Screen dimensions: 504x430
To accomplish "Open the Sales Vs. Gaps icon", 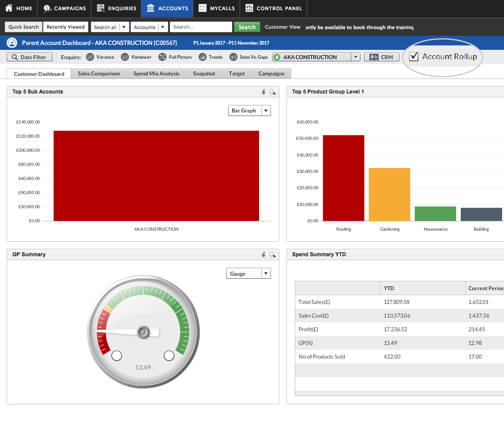I will pyautogui.click(x=233, y=57).
